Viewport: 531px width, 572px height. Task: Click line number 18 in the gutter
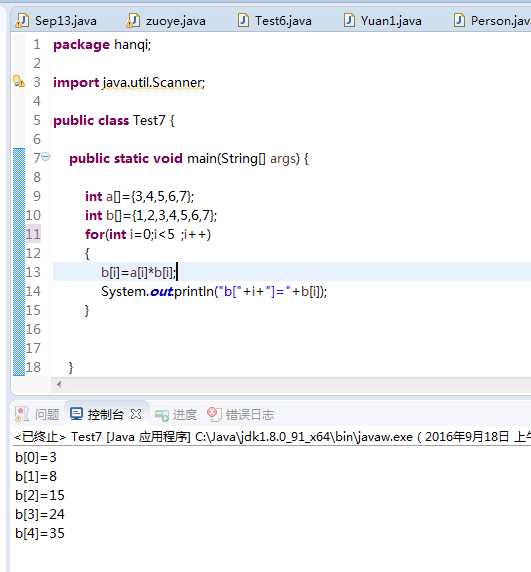pyautogui.click(x=33, y=367)
